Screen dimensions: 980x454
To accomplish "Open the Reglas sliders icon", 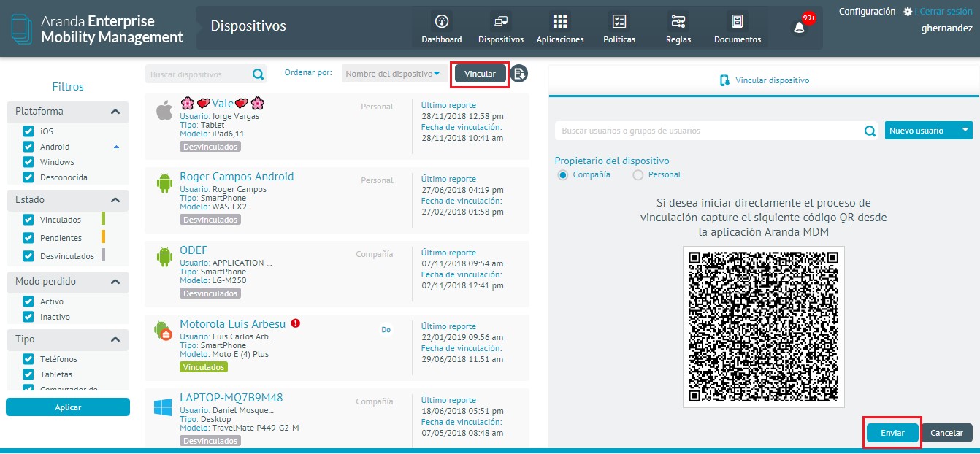I will coord(678,21).
